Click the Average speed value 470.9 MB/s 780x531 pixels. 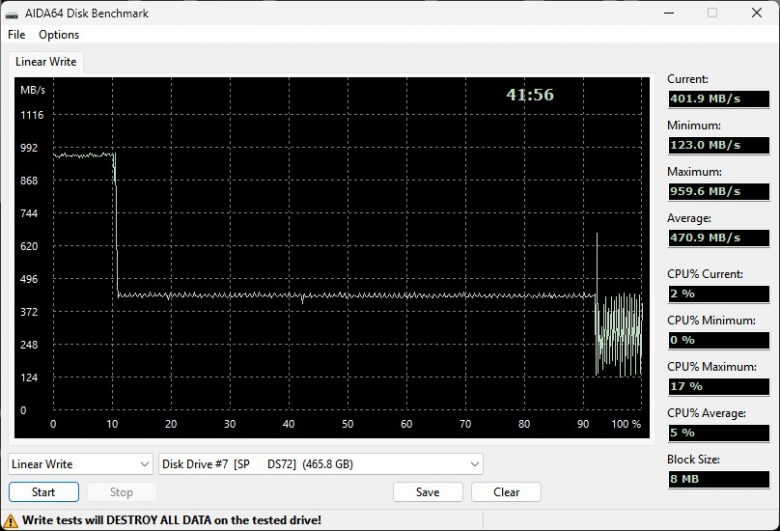(x=719, y=237)
